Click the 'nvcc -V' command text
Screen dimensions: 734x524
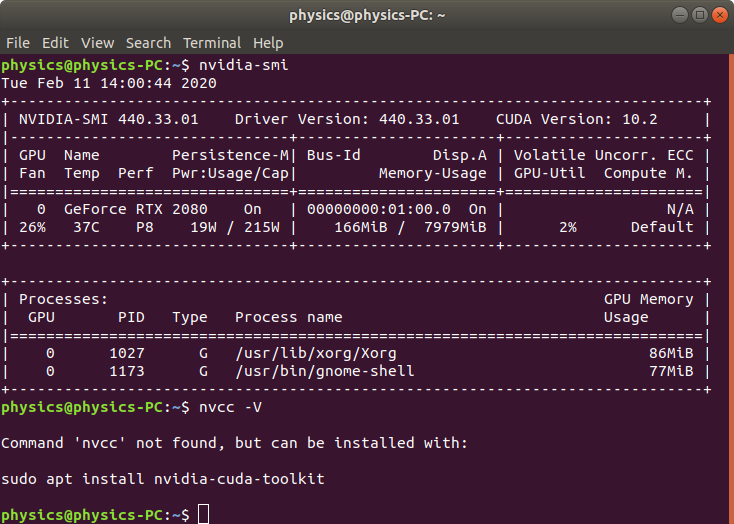[x=230, y=407]
